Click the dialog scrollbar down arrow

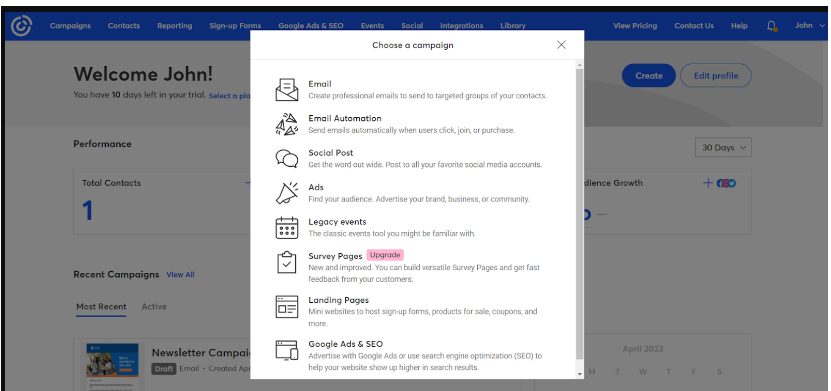(579, 374)
